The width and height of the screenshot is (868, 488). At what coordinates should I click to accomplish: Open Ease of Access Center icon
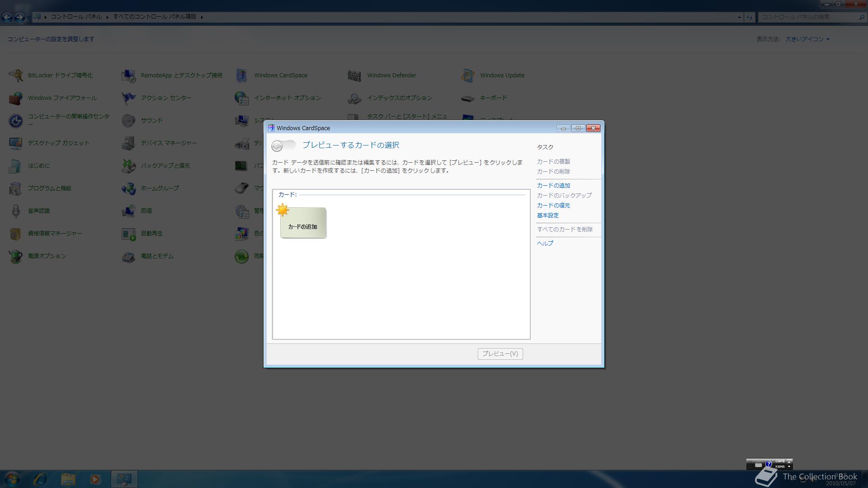[x=16, y=121]
